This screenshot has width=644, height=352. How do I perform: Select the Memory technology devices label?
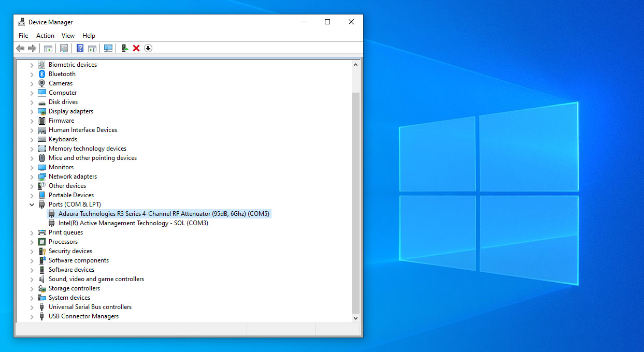click(x=88, y=149)
